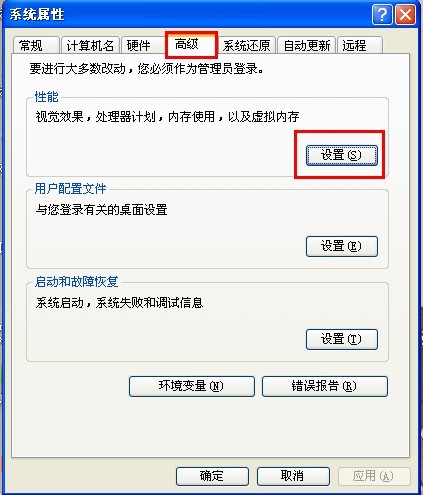Close the 系统属性 dialog window
The image size is (423, 495).
[405, 15]
